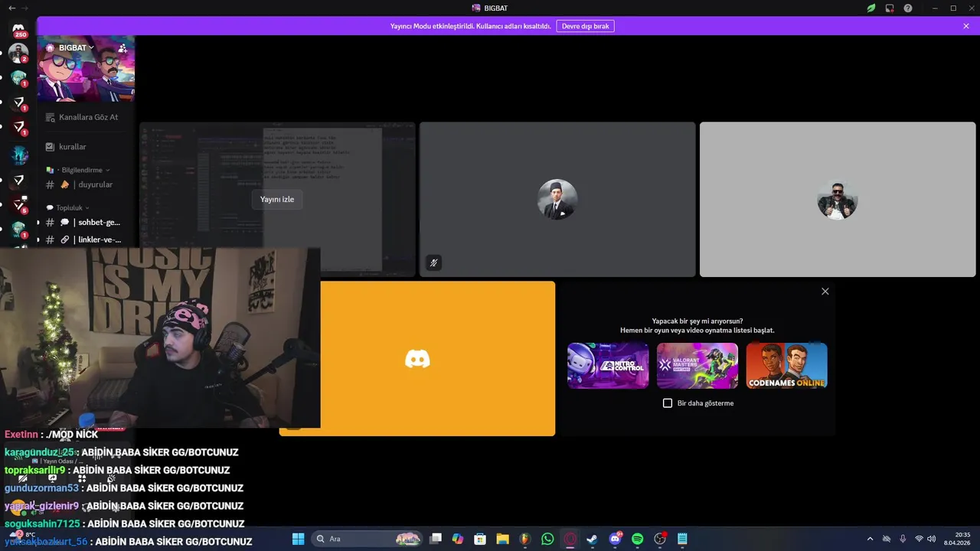Close the activity suggestion panel
Screen dimensions: 980x551
point(825,291)
